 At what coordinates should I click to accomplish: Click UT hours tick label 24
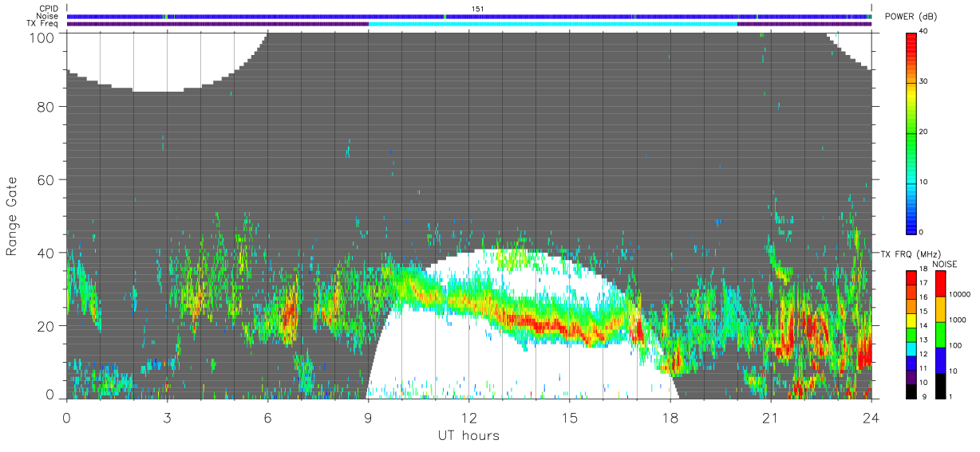pyautogui.click(x=871, y=418)
